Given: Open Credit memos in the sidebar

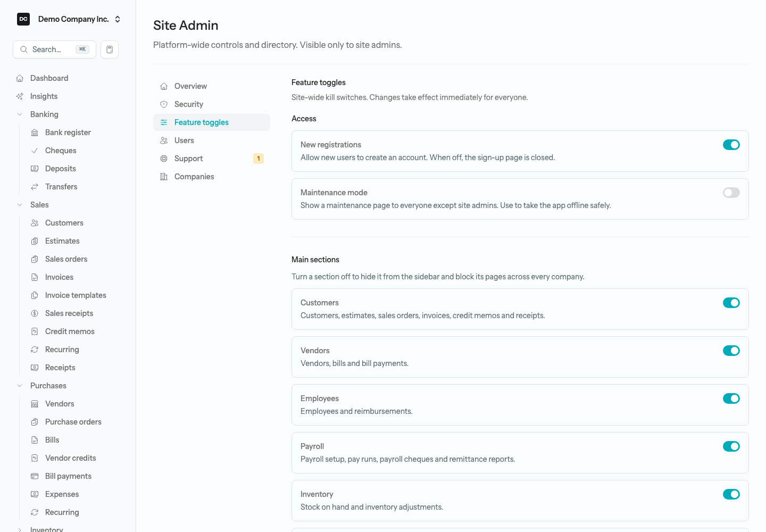Looking at the screenshot, I should (74, 331).
